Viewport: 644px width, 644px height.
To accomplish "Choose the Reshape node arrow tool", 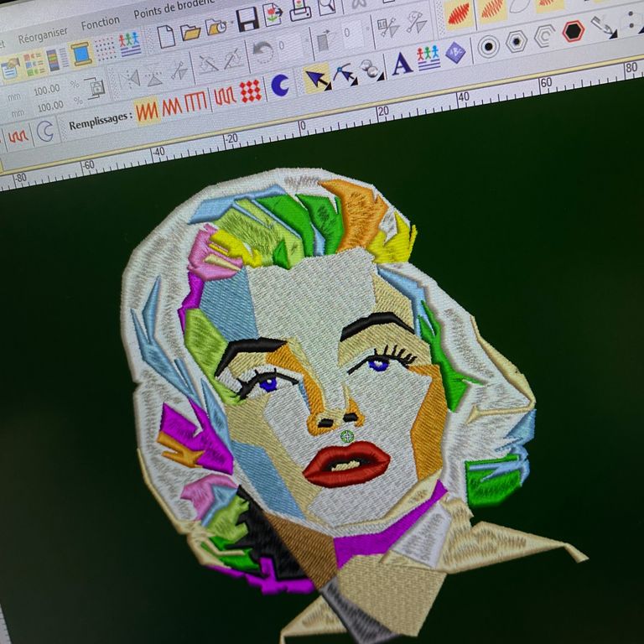I will tap(345, 75).
